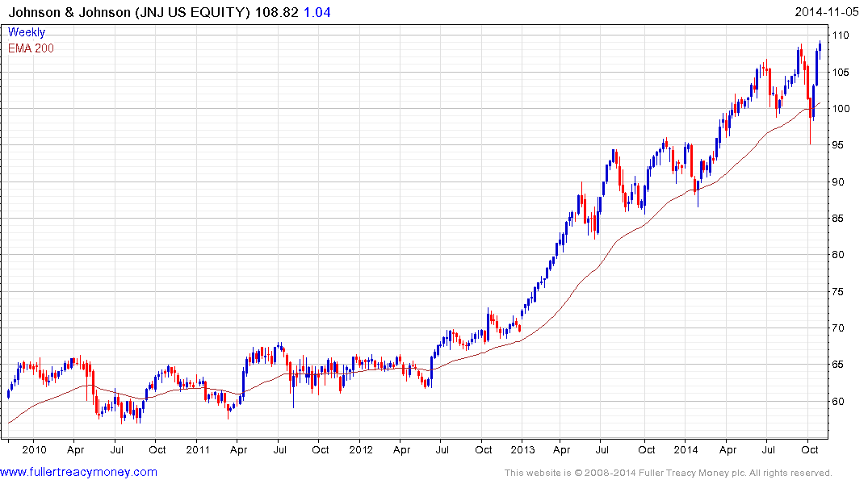The height and width of the screenshot is (484, 868).
Task: Click the 95 price axis label
Action: pyautogui.click(x=838, y=145)
